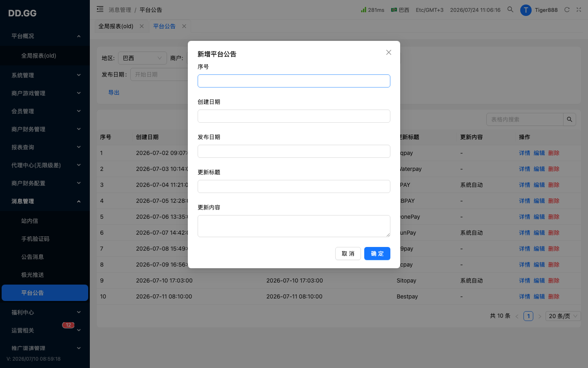Screen dimensions: 588x368
Task: Click the red 12 badge on 运营相关
Action: [68, 325]
